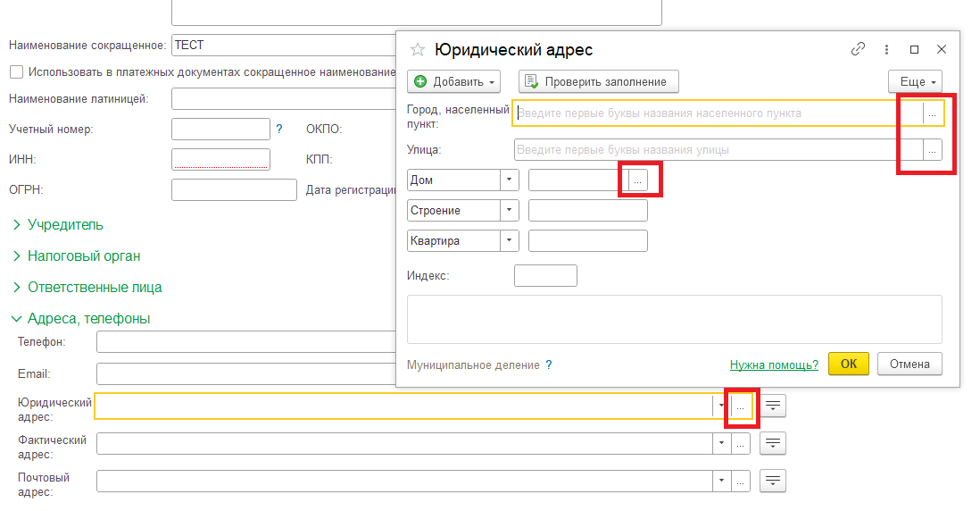Click the question mark next to Учетный номер

click(279, 129)
